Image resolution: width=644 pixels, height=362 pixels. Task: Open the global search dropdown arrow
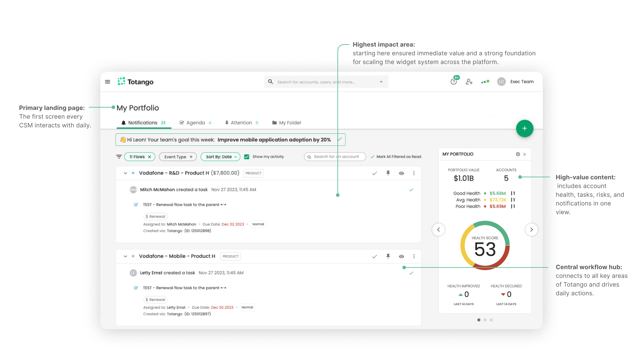point(381,82)
